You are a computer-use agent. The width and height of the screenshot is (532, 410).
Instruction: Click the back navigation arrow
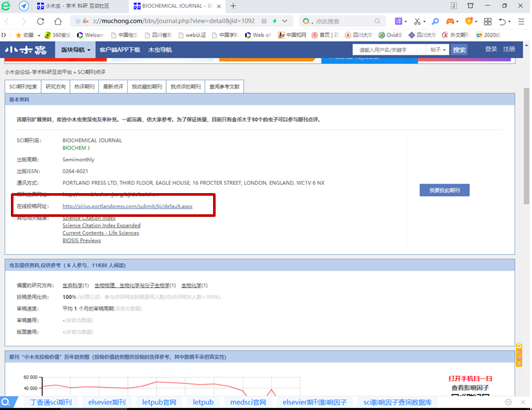click(x=7, y=21)
